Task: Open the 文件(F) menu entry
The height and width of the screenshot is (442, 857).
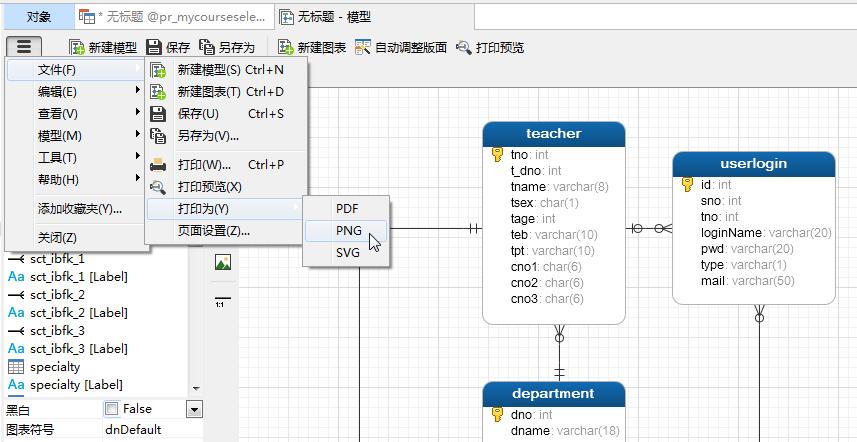Action: tap(75, 70)
